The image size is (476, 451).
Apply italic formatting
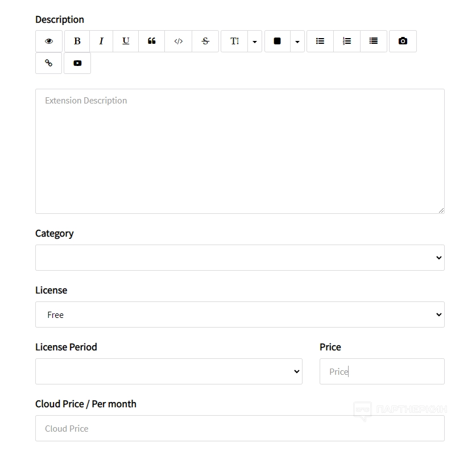pos(101,42)
